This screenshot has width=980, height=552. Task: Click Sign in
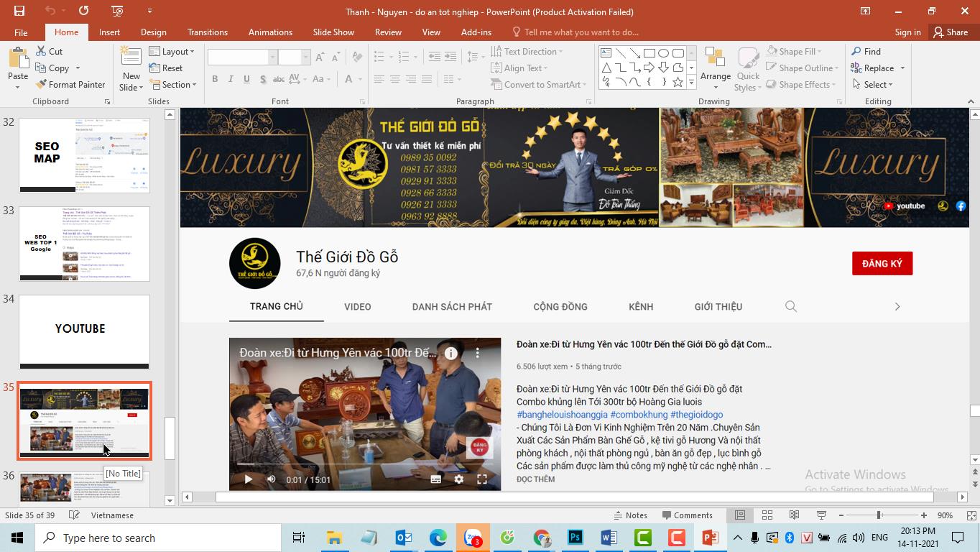[x=907, y=32]
